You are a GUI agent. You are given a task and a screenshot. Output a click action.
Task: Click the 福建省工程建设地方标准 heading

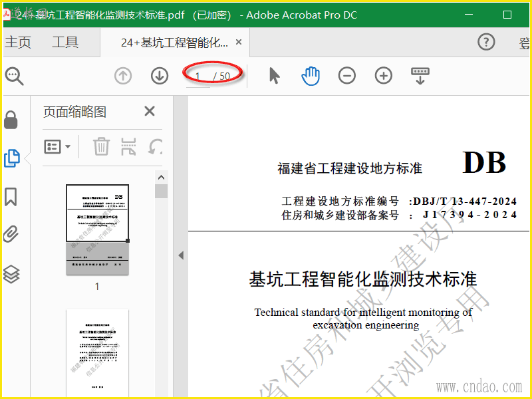pos(350,168)
